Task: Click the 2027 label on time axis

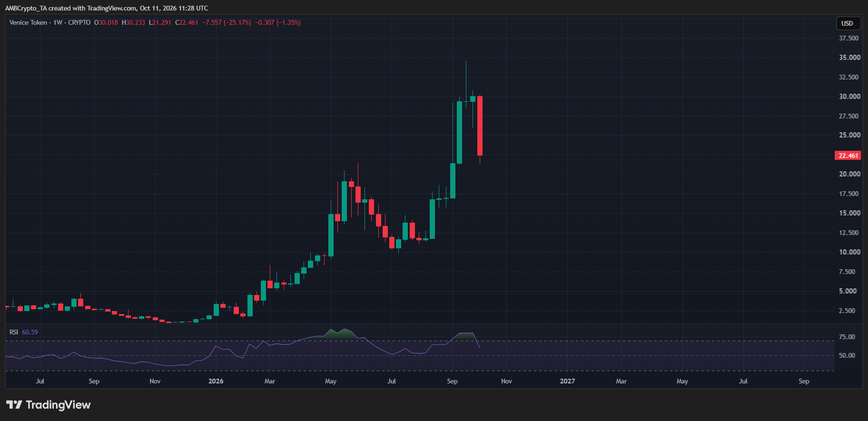Action: coord(567,381)
